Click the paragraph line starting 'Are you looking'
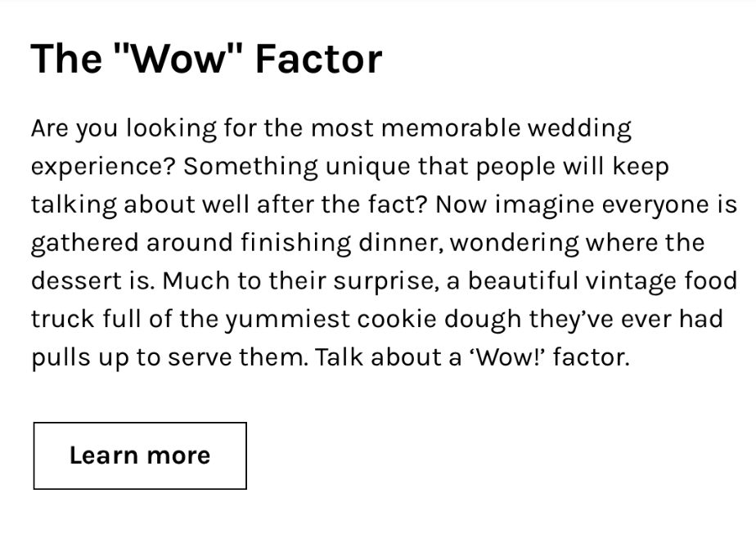Image resolution: width=756 pixels, height=538 pixels. 331,129
